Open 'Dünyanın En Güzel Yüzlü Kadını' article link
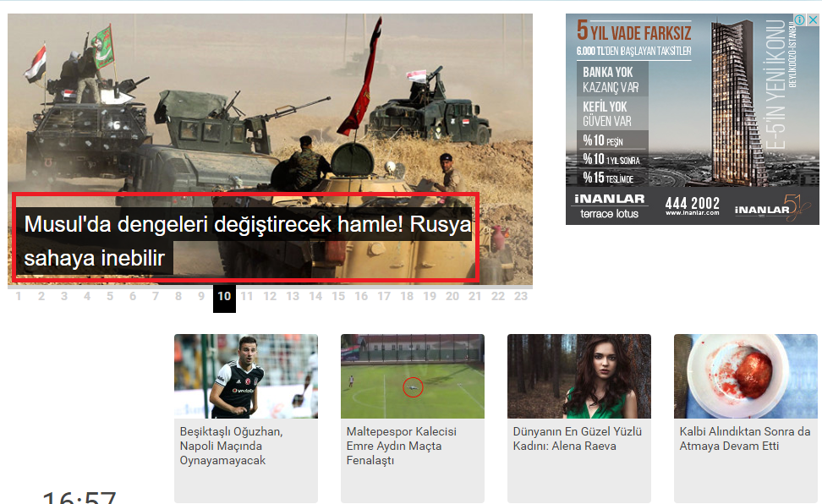The image size is (822, 504). click(x=578, y=439)
